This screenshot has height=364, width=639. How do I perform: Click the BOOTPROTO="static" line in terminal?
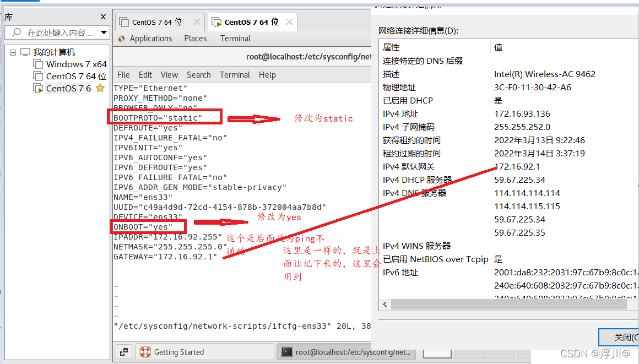coord(158,118)
